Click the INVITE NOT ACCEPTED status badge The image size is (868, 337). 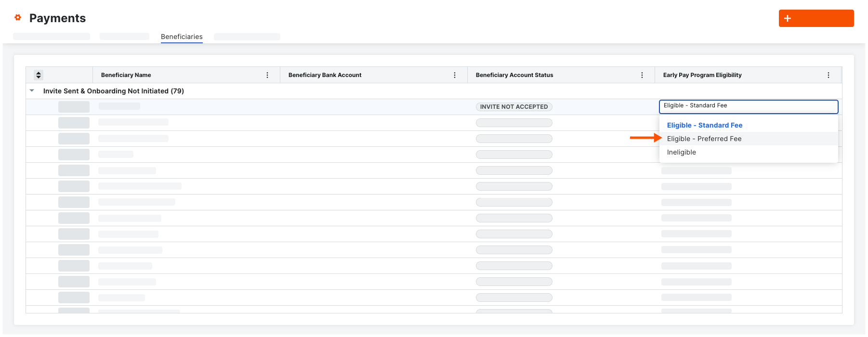pos(514,107)
